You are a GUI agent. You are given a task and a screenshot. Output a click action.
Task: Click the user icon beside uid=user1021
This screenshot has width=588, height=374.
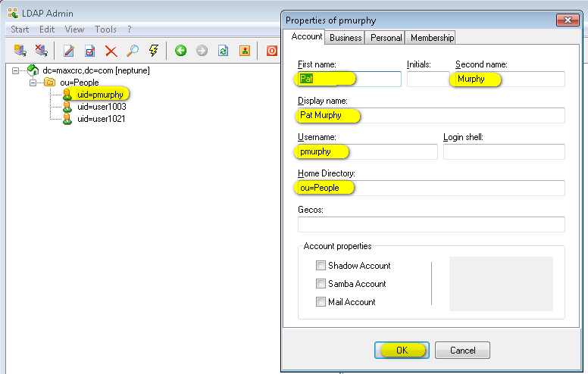pyautogui.click(x=67, y=119)
